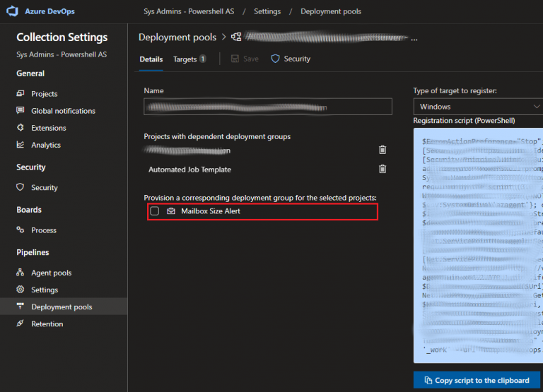Click the toolbar Security shield icon
The width and height of the screenshot is (543, 392).
pyautogui.click(x=275, y=59)
